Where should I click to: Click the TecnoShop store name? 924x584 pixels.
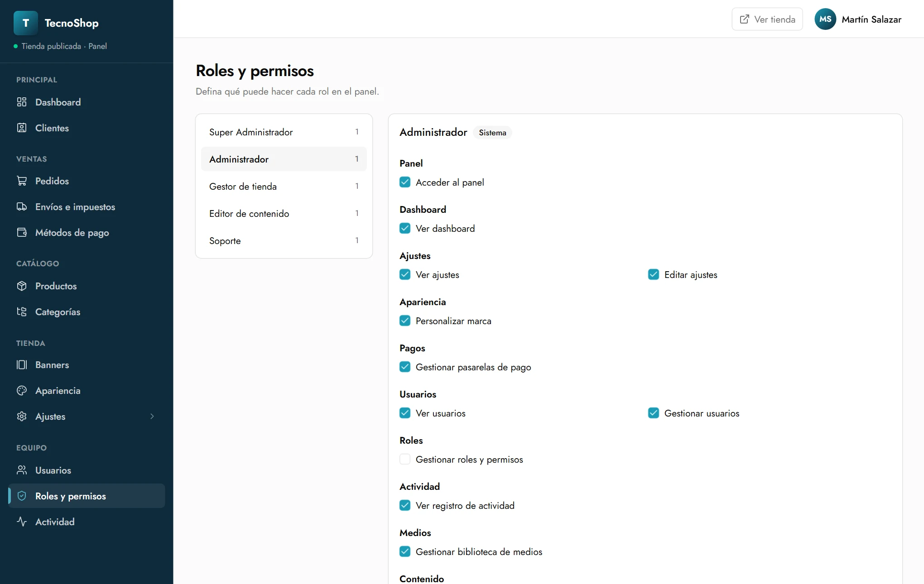pos(72,23)
